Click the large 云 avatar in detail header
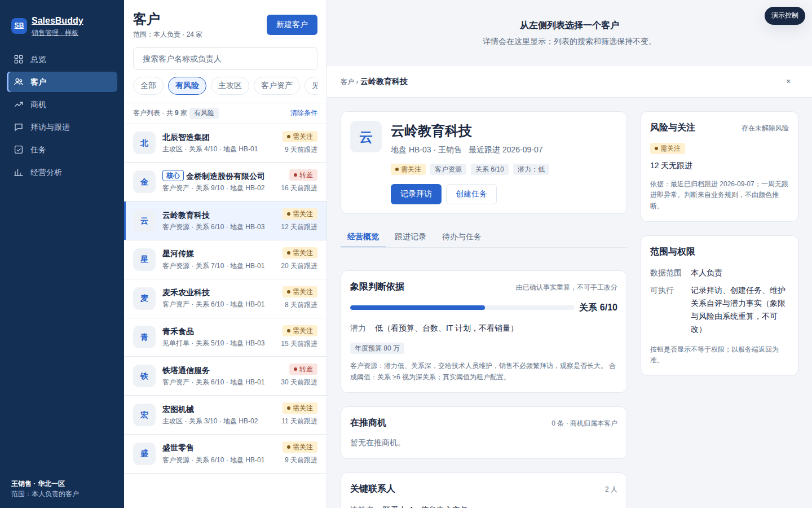Image resolution: width=812 pixels, height=508 pixels. (366, 137)
